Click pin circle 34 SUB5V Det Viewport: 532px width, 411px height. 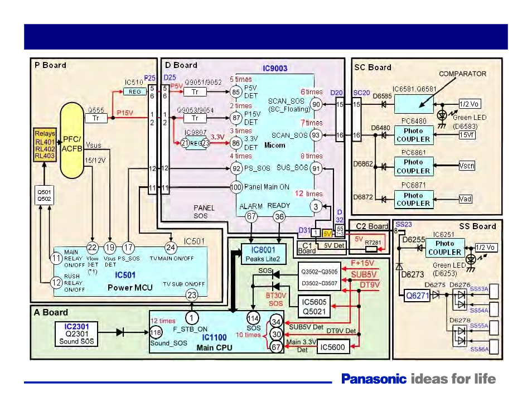point(276,322)
